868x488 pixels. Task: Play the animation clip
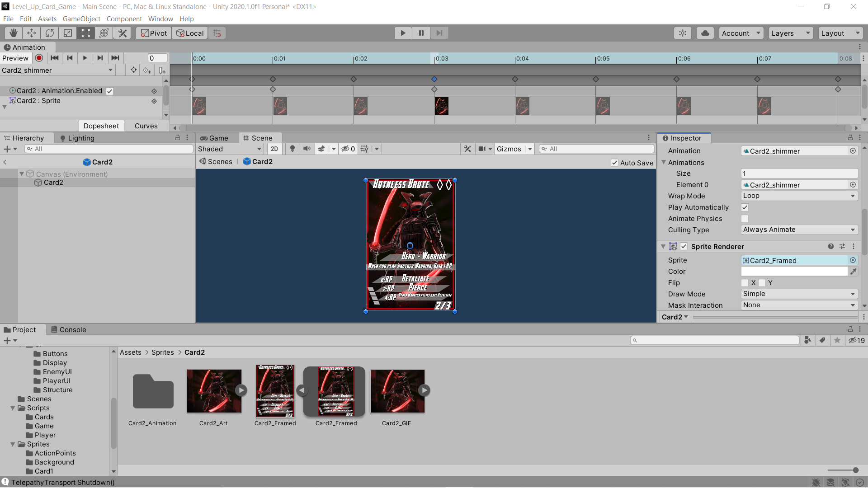pos(85,58)
